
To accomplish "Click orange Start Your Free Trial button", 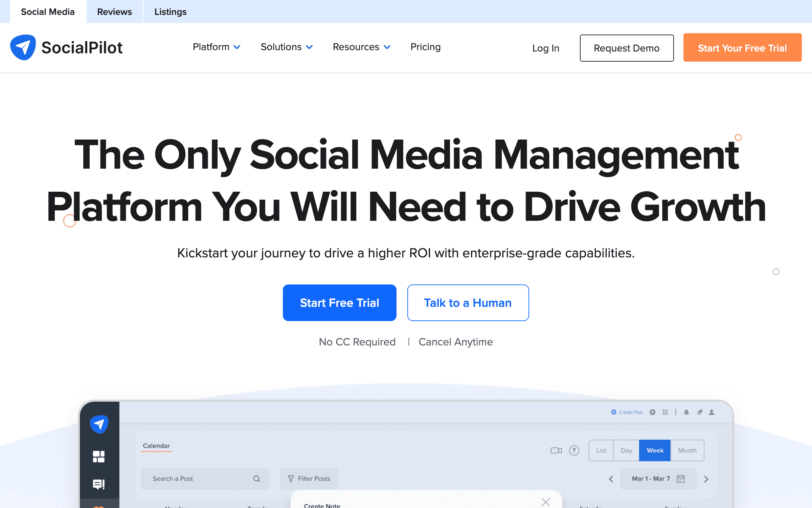I will pos(742,47).
